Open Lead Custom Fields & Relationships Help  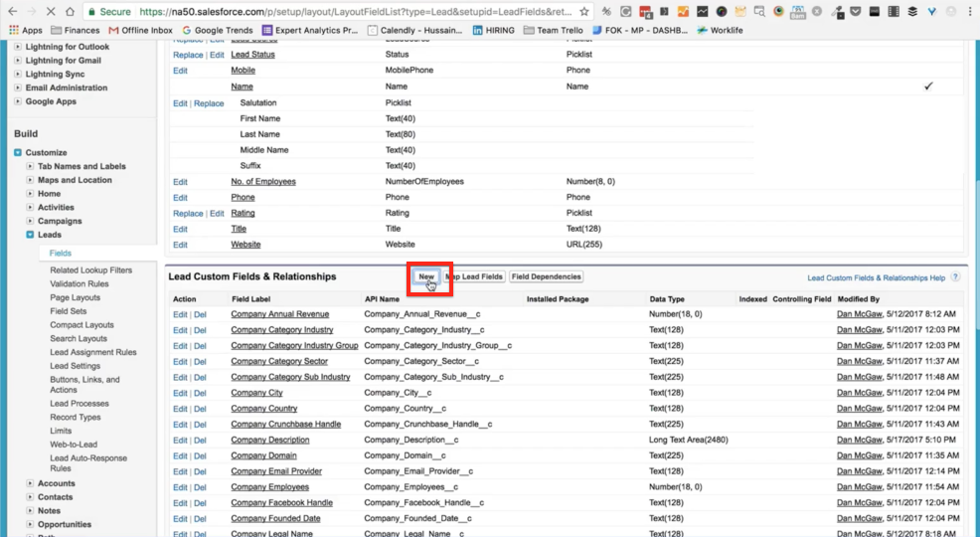point(877,277)
